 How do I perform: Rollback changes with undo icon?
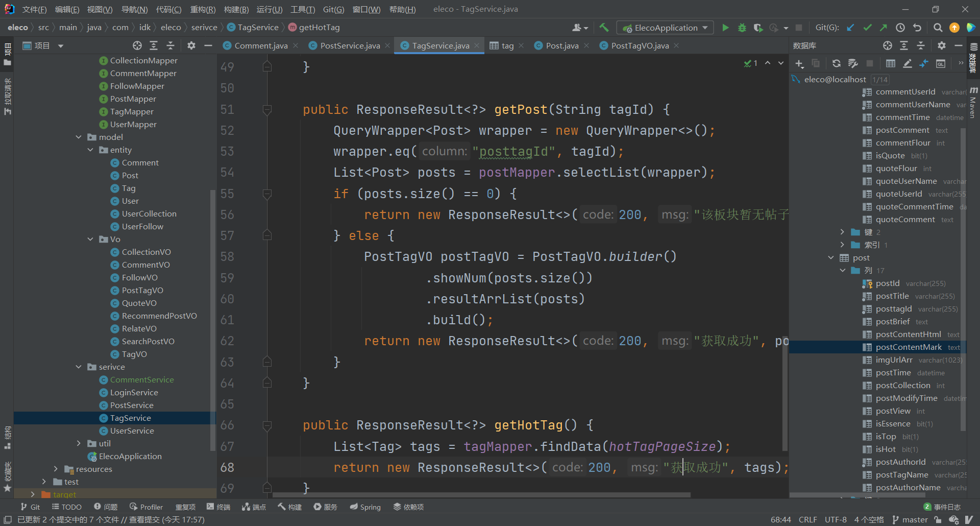point(917,28)
